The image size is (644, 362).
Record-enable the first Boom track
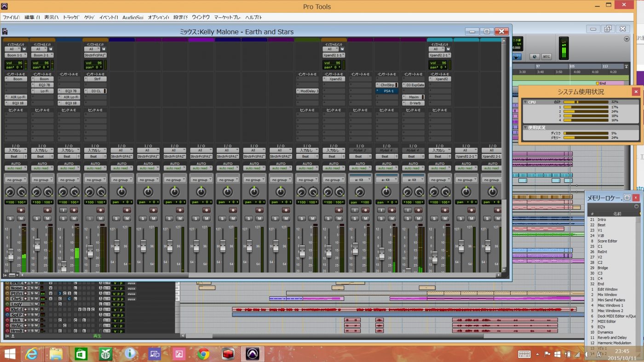click(x=21, y=209)
